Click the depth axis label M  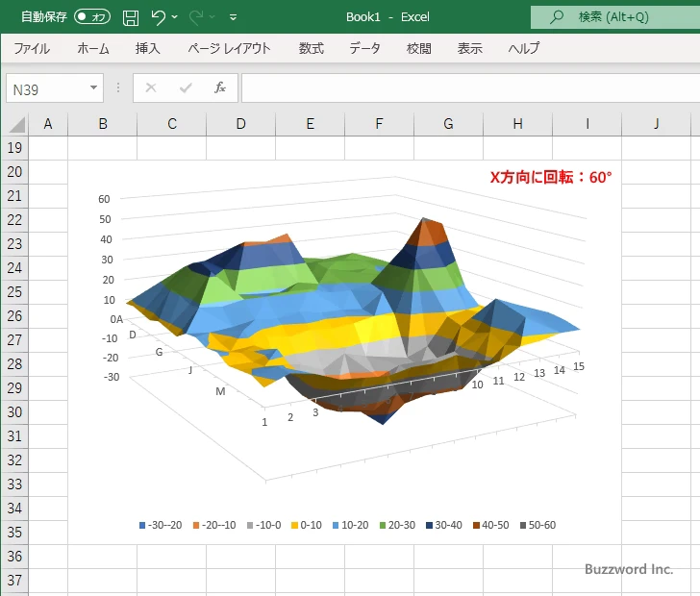pyautogui.click(x=220, y=391)
